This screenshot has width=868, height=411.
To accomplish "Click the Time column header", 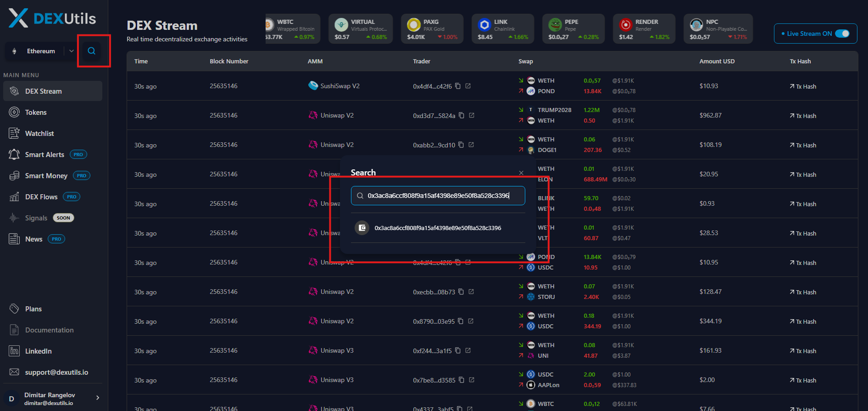I will [x=141, y=62].
